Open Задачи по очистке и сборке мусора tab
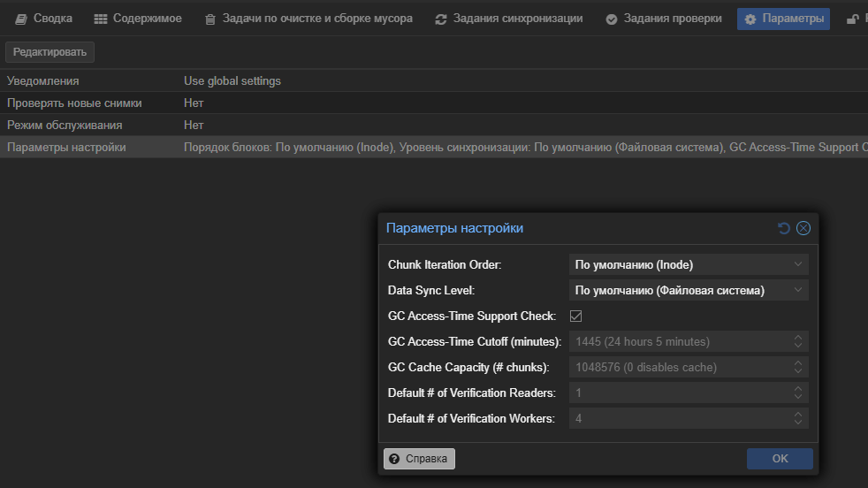The image size is (868, 488). coord(308,19)
